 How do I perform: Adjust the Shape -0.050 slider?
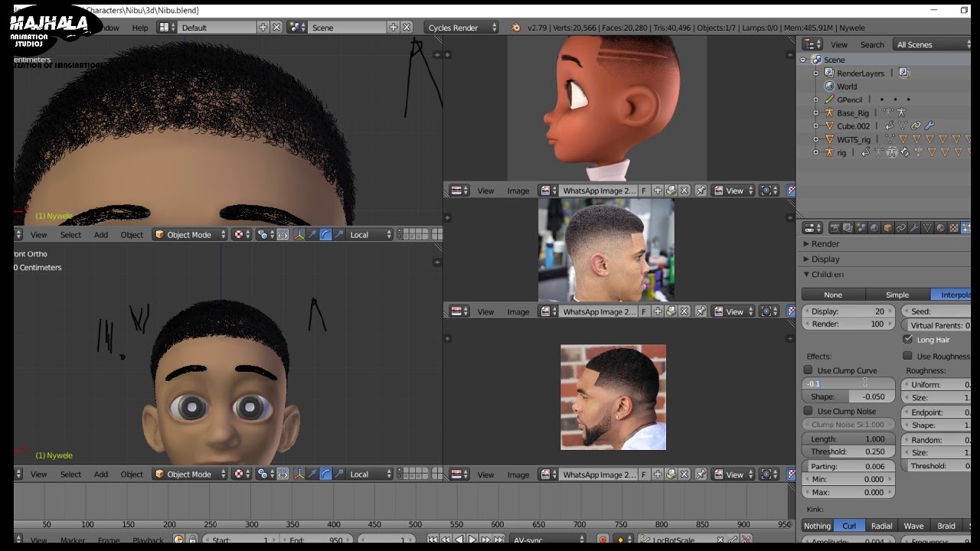point(848,396)
